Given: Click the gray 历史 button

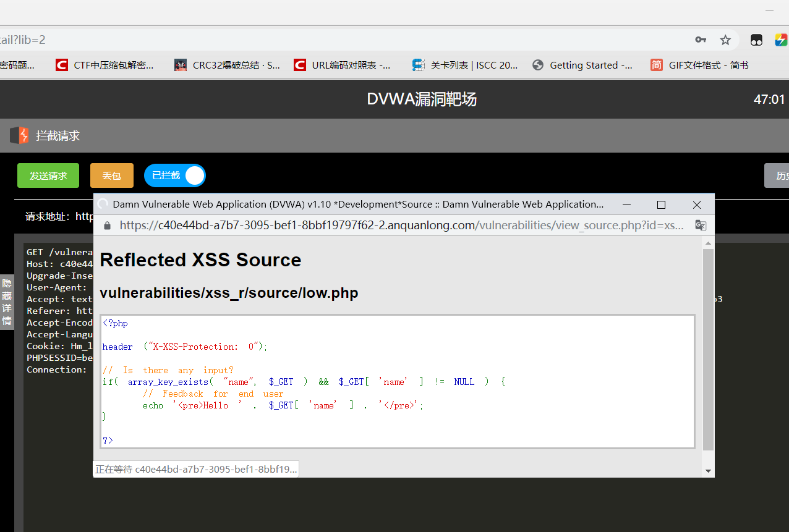Looking at the screenshot, I should (x=777, y=175).
